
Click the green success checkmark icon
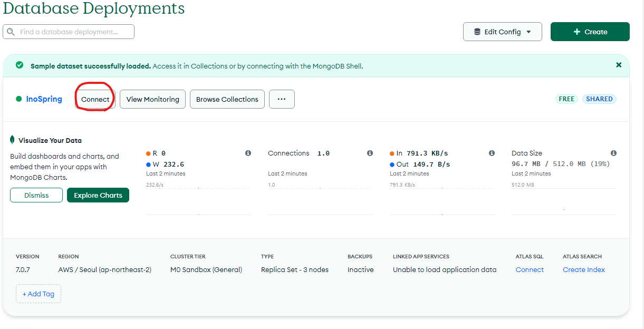20,65
